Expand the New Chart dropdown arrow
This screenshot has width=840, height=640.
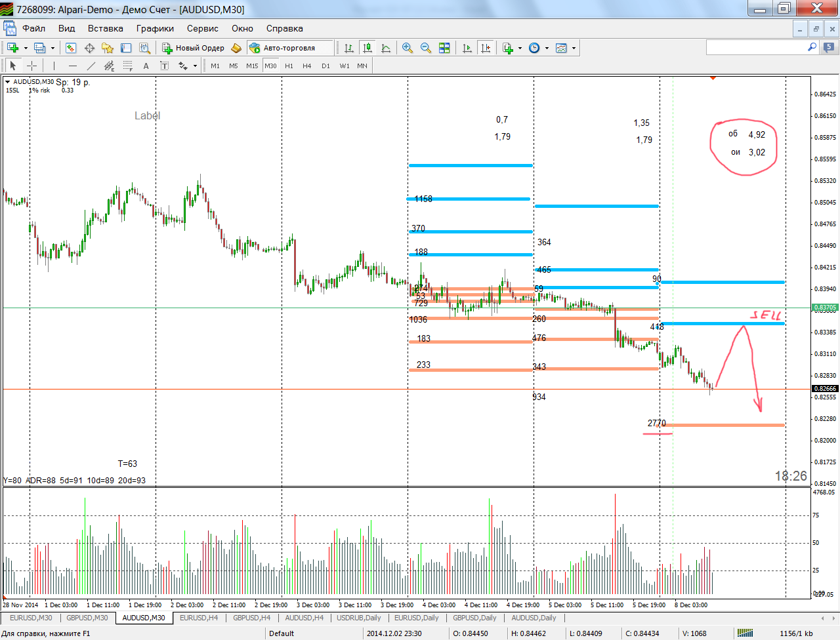click(x=26, y=48)
